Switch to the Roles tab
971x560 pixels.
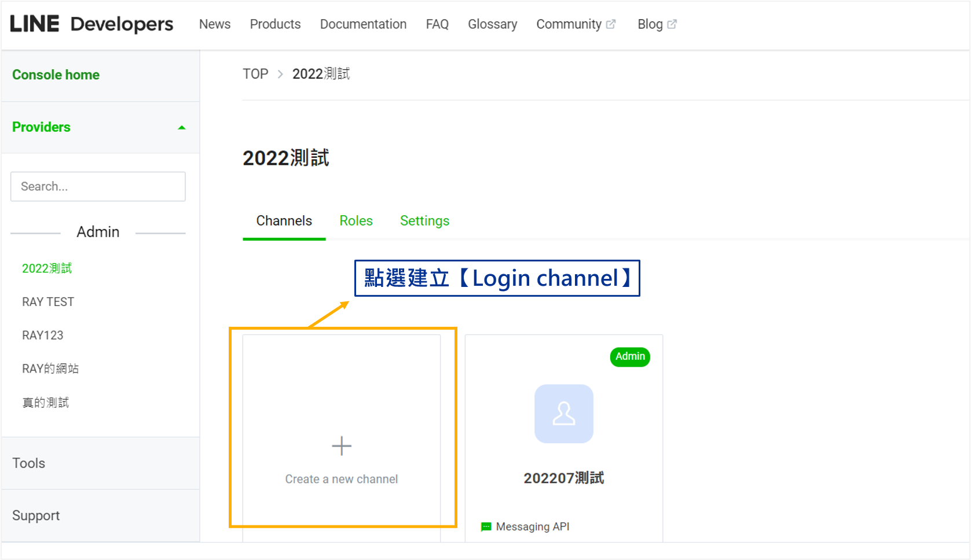[356, 220]
